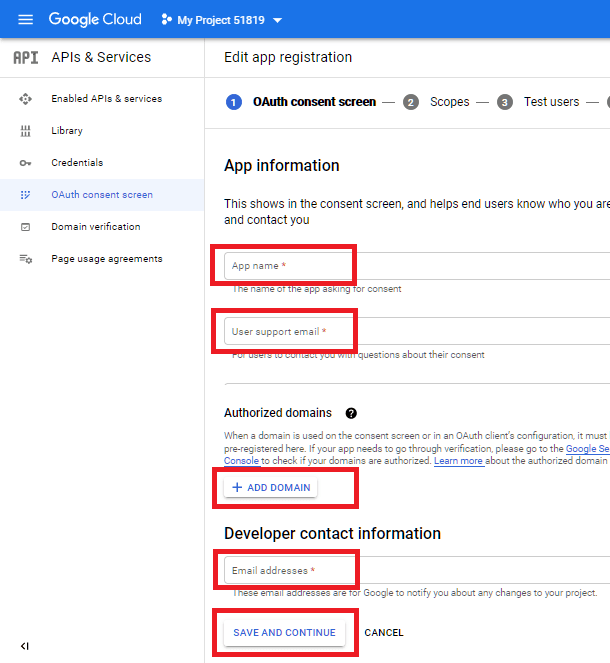Go to the Test users step
610x663 pixels.
point(551,102)
